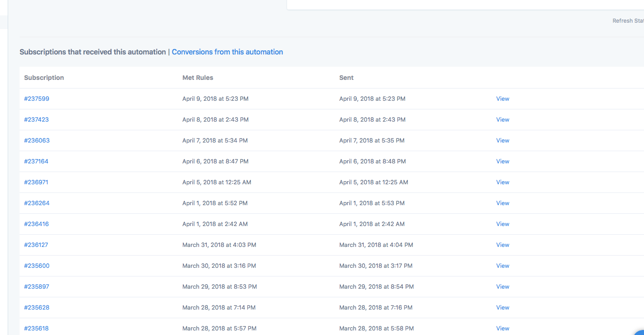This screenshot has width=644, height=335.
Task: Open subscription #237164
Action: (x=36, y=161)
